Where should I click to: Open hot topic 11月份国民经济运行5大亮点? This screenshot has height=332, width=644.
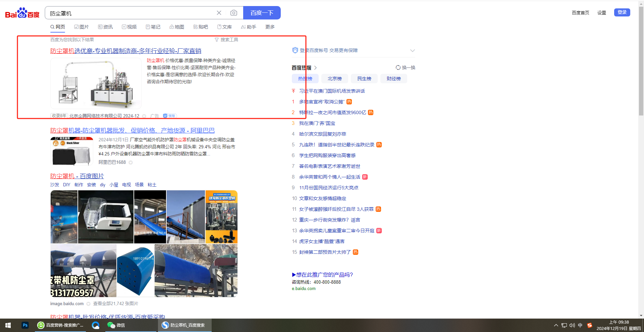(329, 188)
